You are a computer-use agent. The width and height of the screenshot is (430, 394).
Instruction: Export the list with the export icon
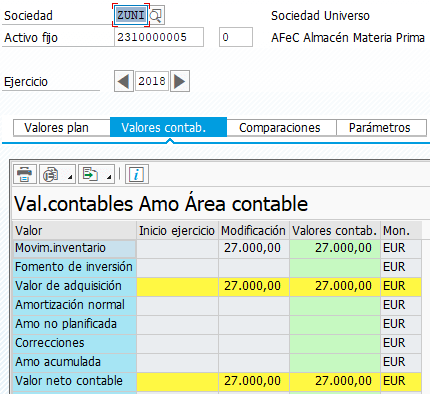[x=90, y=174]
